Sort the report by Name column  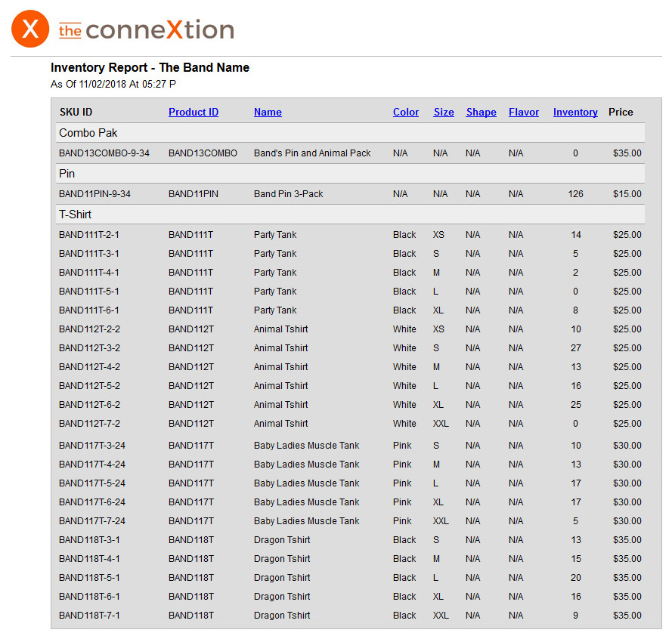(x=268, y=113)
